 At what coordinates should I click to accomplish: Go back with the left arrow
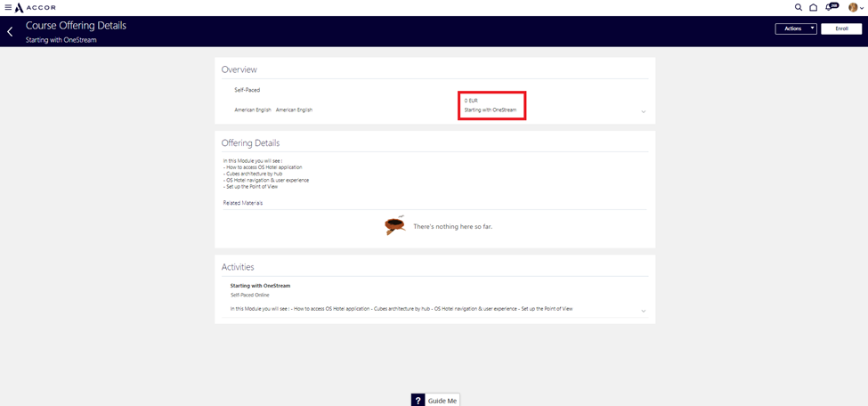click(x=10, y=31)
